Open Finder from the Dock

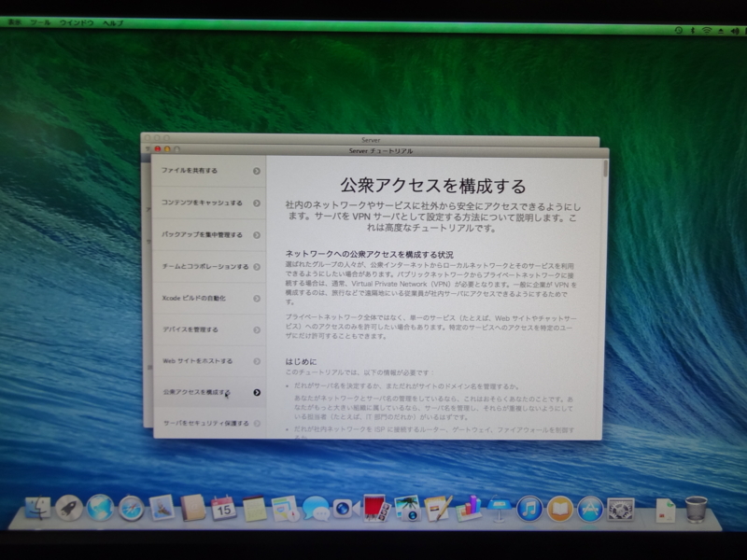click(37, 508)
